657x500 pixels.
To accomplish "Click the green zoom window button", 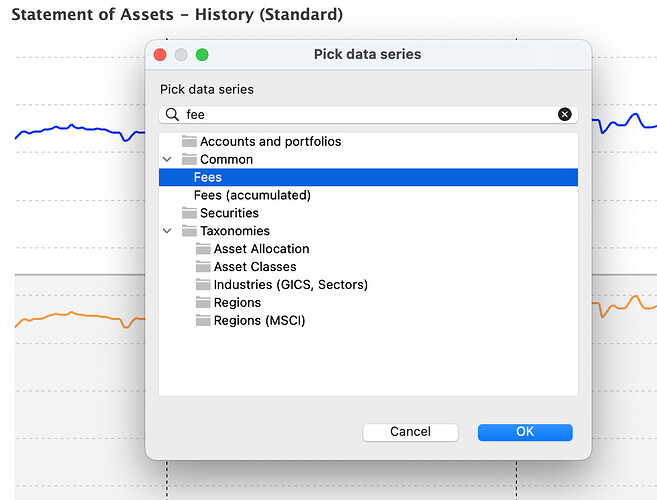I will (x=202, y=55).
